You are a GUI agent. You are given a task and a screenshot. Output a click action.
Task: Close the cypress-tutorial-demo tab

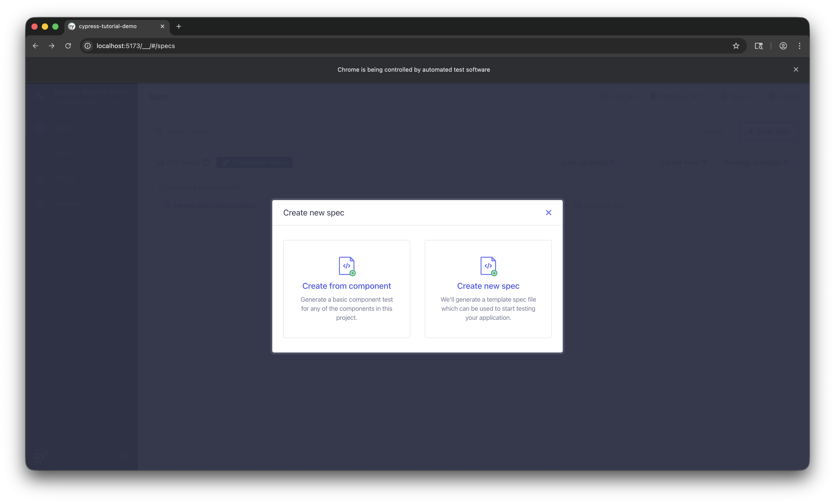click(162, 26)
